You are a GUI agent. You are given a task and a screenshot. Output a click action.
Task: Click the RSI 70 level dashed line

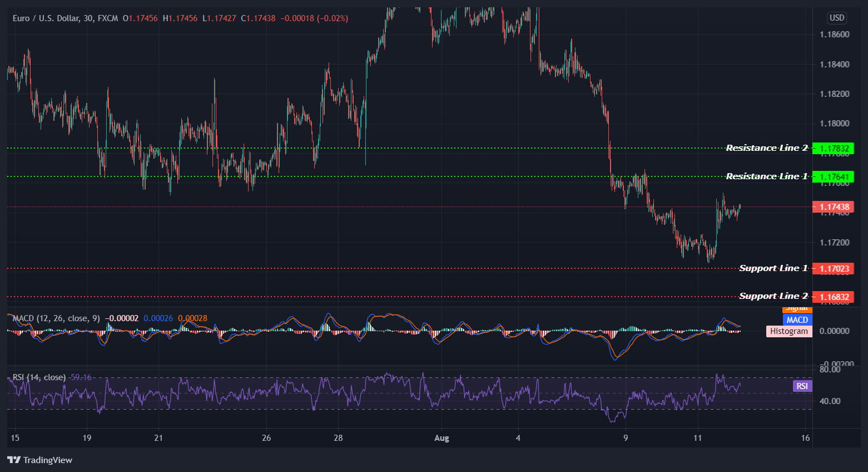[389, 378]
